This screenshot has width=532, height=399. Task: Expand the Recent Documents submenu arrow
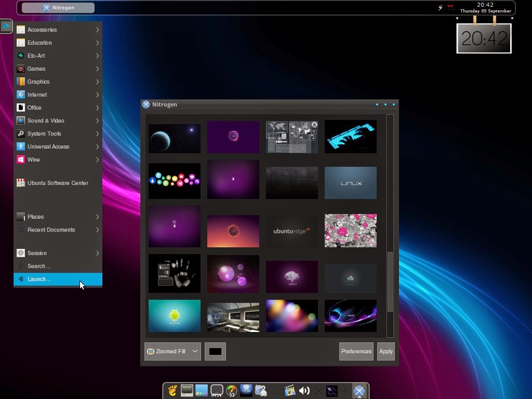coord(97,230)
